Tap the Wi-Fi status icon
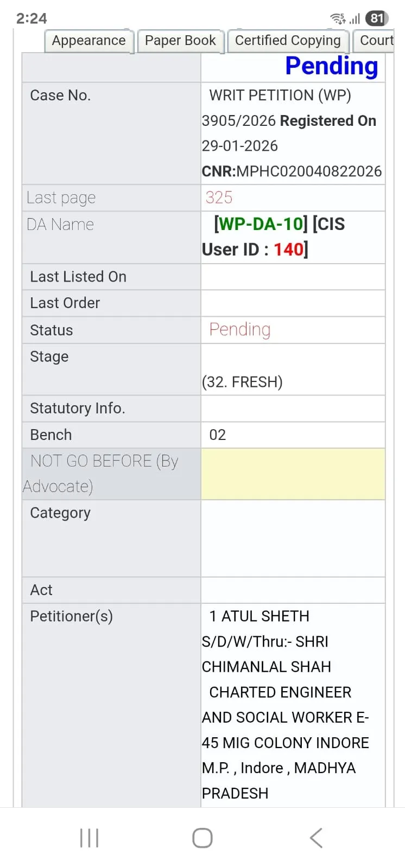This screenshot has width=405, height=868. tap(337, 19)
